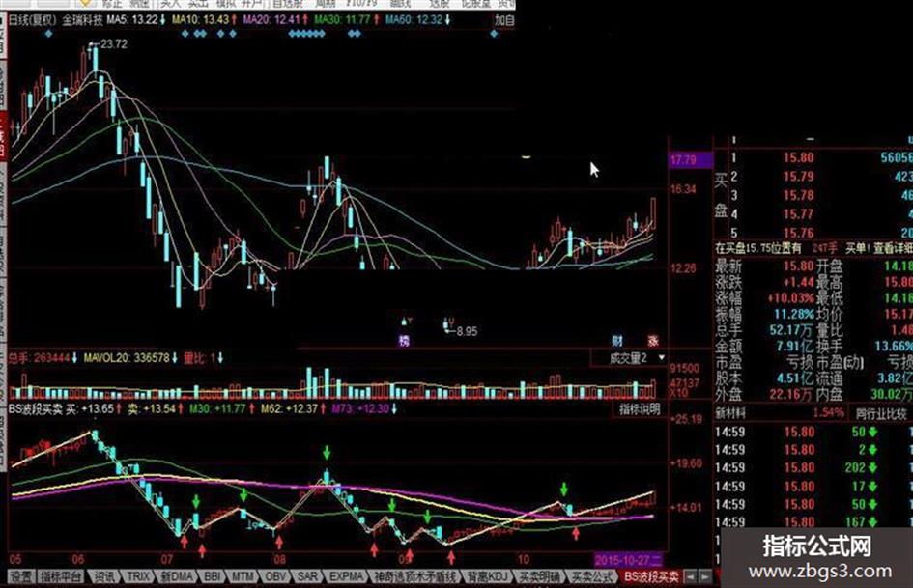Select the BBI indicator tab

pyautogui.click(x=213, y=577)
